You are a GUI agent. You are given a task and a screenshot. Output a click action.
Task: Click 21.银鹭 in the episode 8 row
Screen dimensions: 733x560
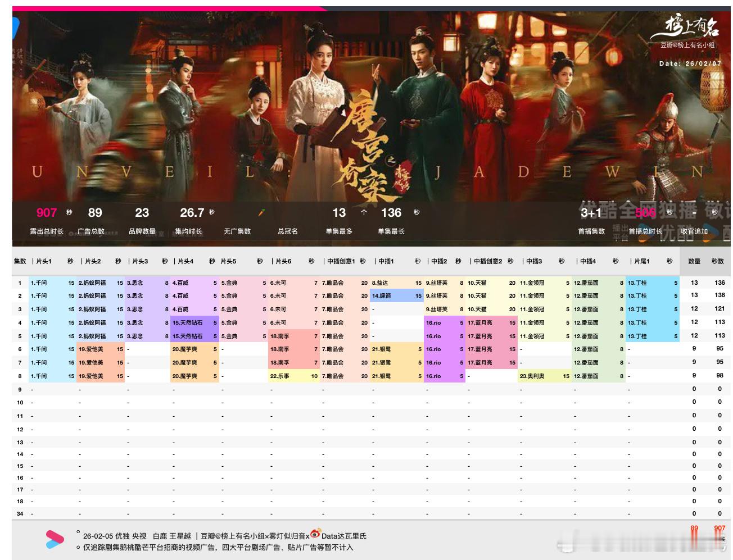click(382, 376)
